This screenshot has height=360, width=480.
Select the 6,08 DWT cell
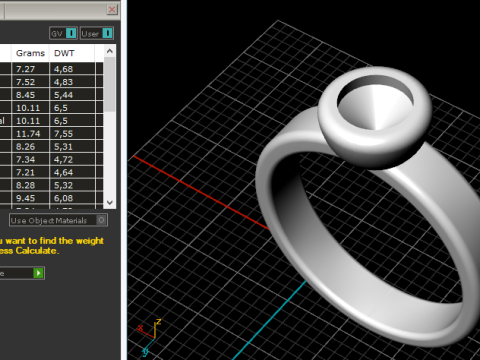(72, 198)
